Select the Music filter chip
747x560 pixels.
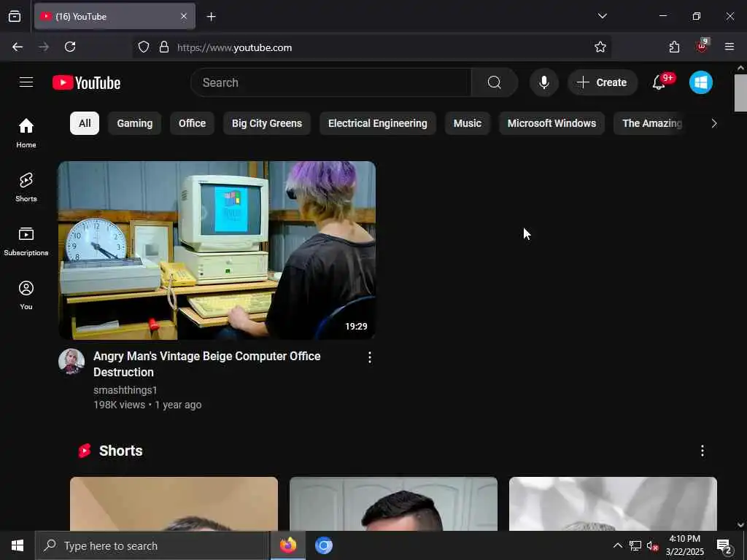468,123
